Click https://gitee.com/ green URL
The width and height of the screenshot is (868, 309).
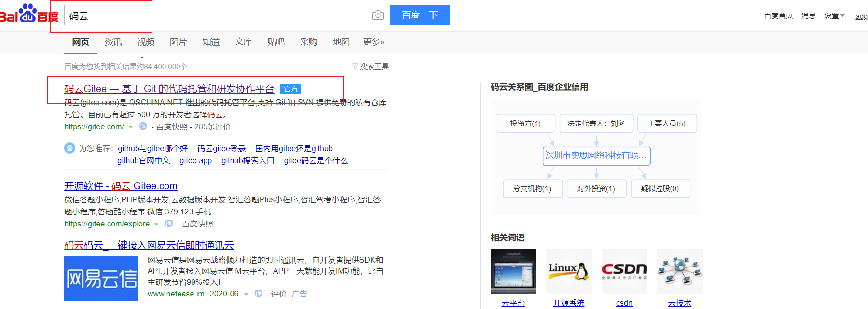point(94,126)
